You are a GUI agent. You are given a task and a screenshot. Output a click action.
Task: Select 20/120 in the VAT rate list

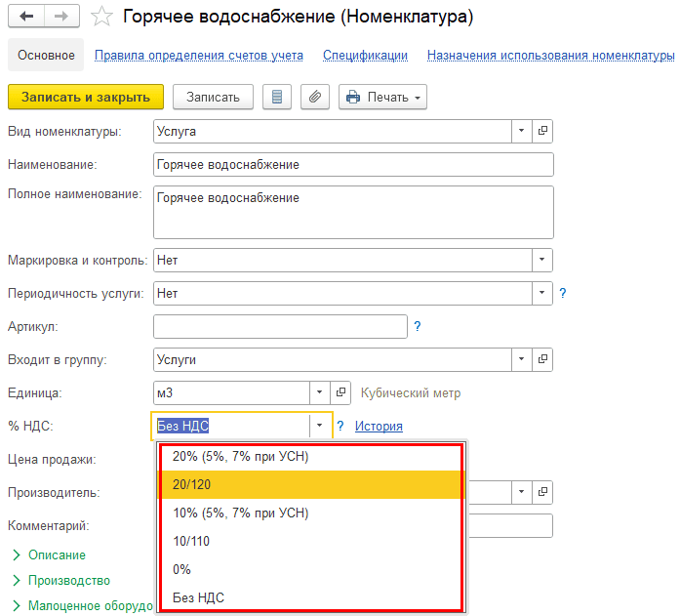(191, 484)
